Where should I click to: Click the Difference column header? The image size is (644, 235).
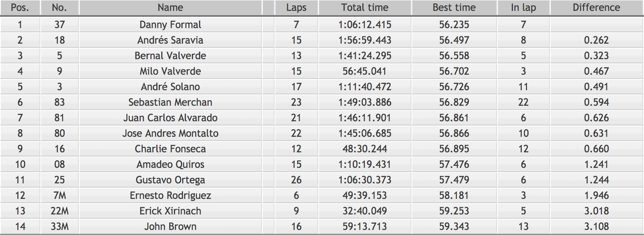click(597, 8)
